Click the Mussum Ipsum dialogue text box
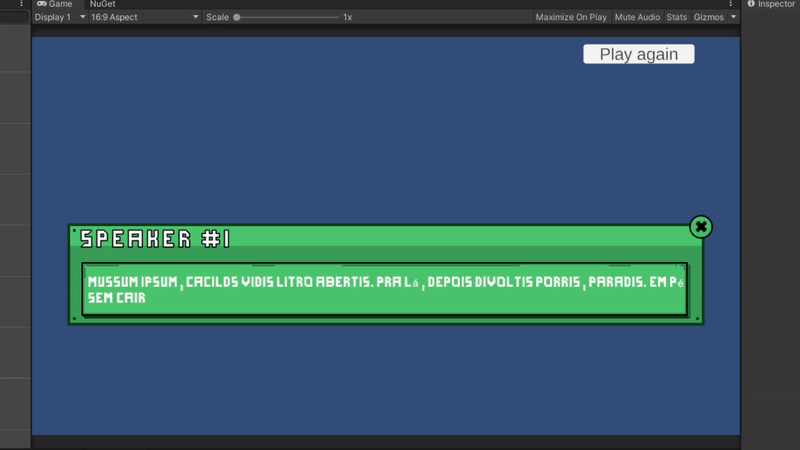 [x=385, y=289]
